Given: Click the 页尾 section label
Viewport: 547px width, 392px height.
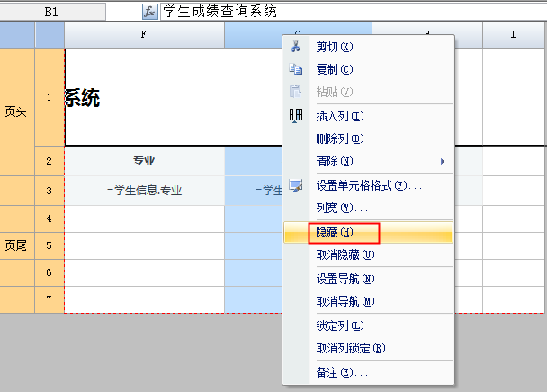Looking at the screenshot, I should [16, 245].
